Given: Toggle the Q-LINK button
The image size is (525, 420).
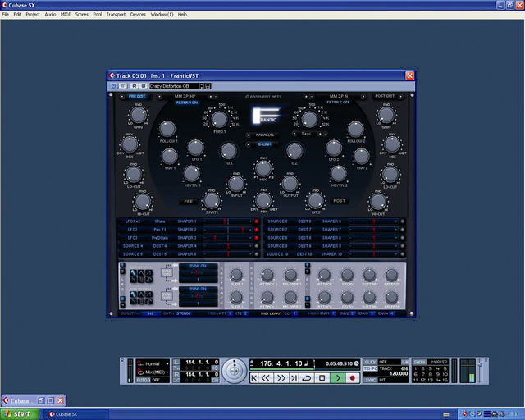Looking at the screenshot, I should (x=264, y=144).
